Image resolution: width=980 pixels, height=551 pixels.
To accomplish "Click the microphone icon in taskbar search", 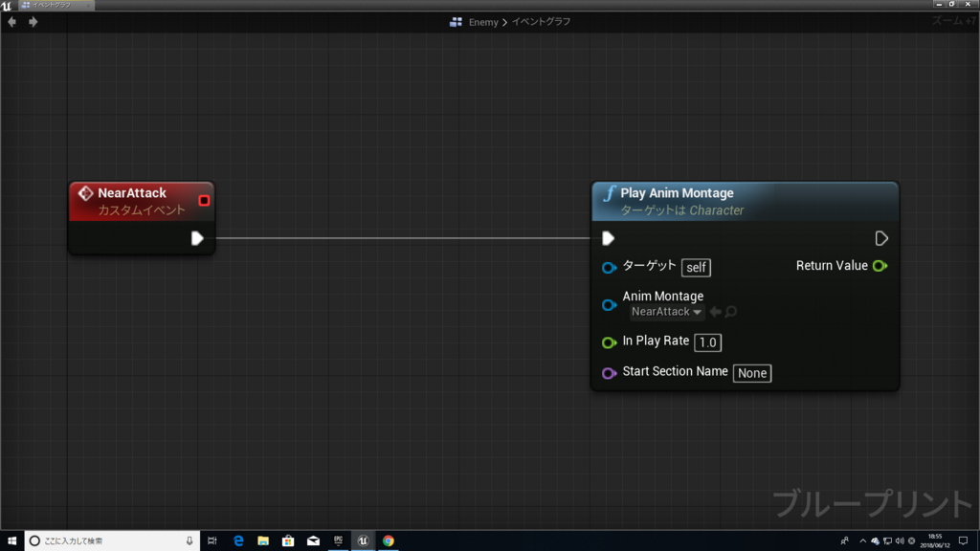I will pos(189,541).
